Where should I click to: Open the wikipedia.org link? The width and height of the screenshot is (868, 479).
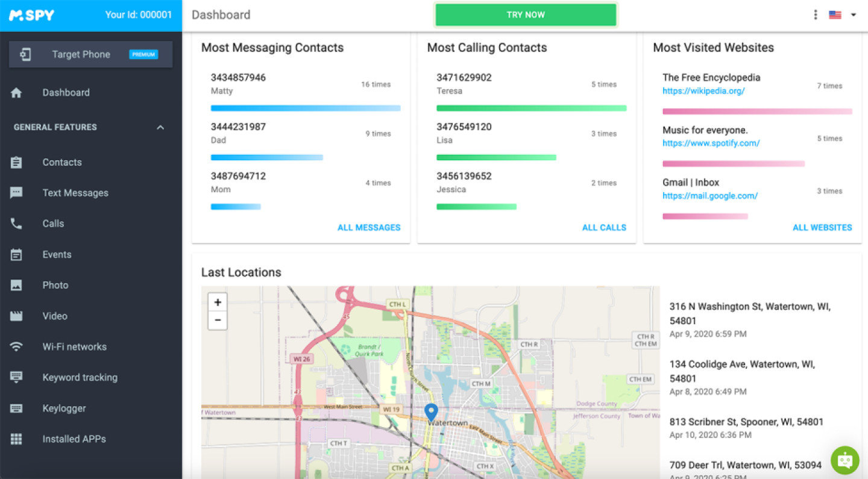tap(703, 92)
